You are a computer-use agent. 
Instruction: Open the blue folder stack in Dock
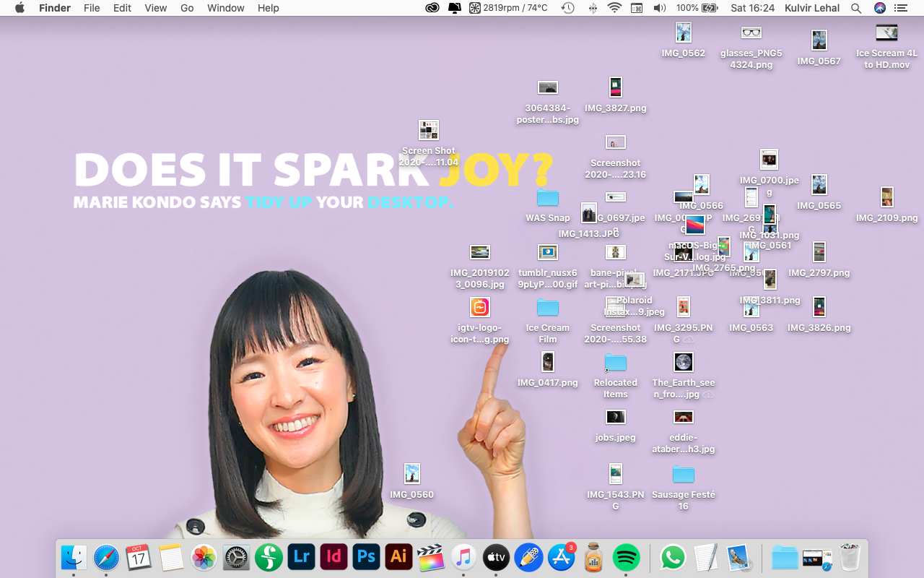785,557
